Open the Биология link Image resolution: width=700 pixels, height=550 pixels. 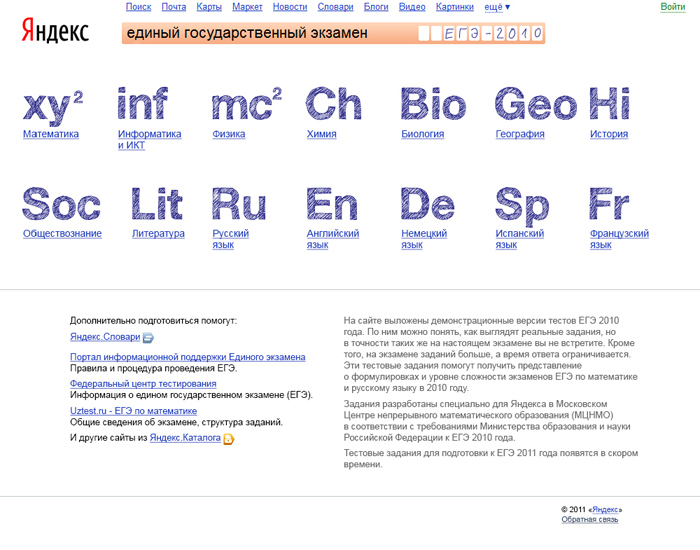point(422,134)
